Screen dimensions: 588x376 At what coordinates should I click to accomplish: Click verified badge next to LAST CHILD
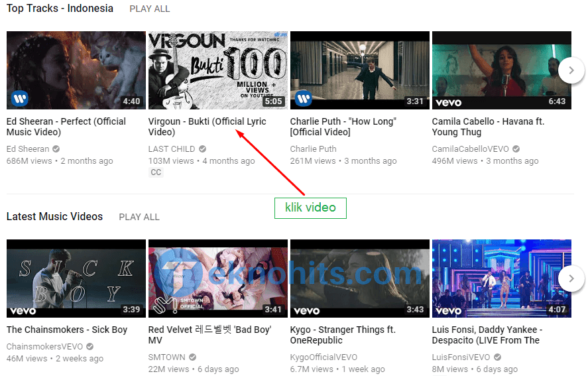tap(202, 149)
